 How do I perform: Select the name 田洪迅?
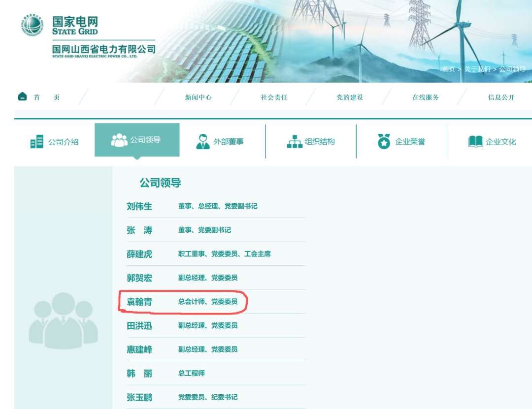pyautogui.click(x=139, y=325)
